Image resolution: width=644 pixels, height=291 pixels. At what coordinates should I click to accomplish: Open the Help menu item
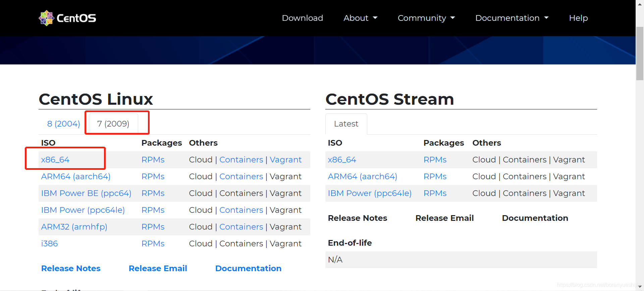tap(578, 18)
